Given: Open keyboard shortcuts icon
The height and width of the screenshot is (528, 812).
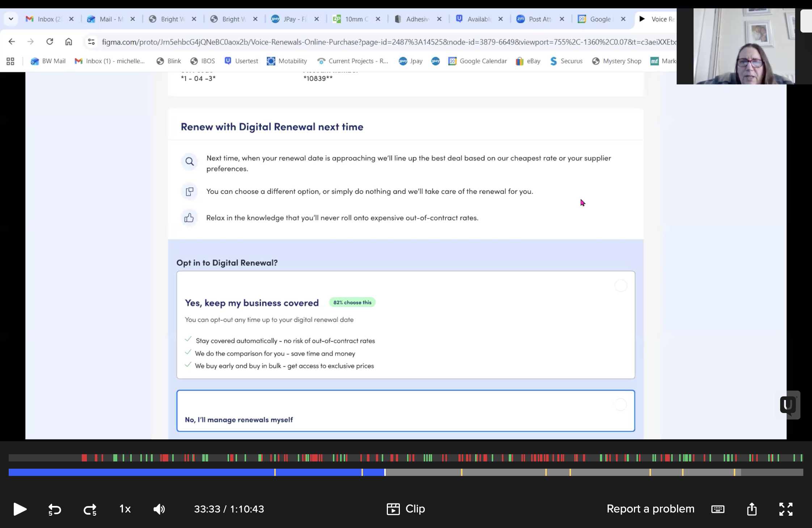Looking at the screenshot, I should pyautogui.click(x=718, y=509).
